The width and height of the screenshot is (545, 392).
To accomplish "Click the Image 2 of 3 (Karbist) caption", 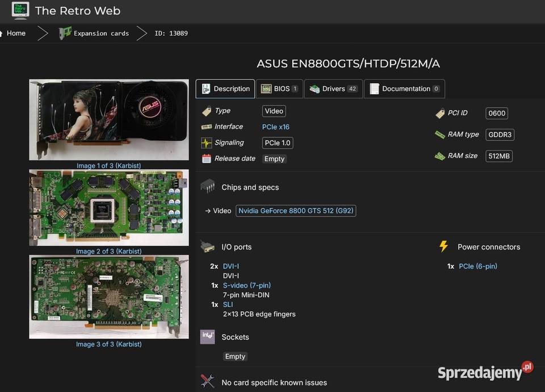I will [109, 251].
